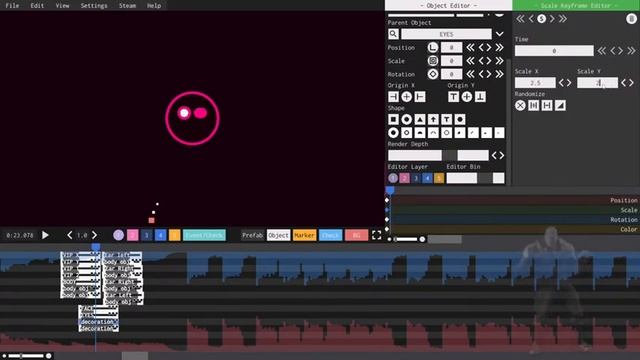Image resolution: width=640 pixels, height=360 pixels.
Task: Set Origin Y to center
Action: click(x=467, y=97)
